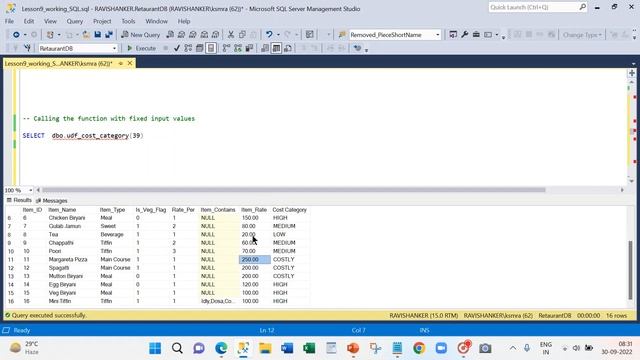This screenshot has width=640, height=360.
Task: Click the Execute button
Action: (141, 48)
